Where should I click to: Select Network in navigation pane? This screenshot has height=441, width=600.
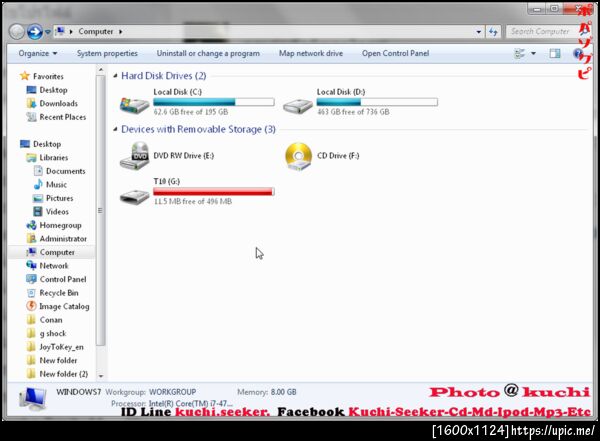(54, 266)
